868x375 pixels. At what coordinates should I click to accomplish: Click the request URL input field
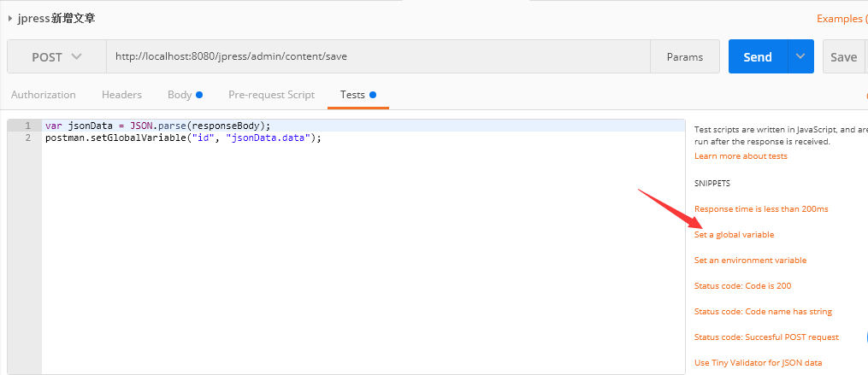click(378, 56)
